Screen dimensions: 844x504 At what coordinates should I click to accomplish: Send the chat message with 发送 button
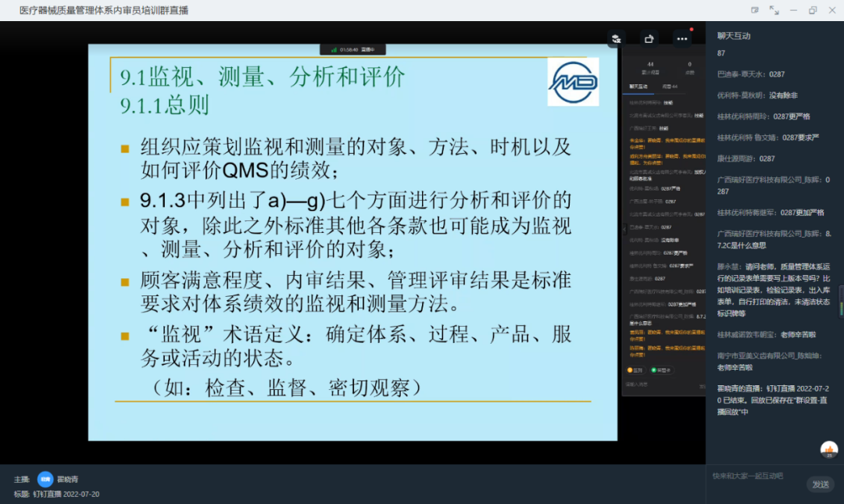[821, 484]
